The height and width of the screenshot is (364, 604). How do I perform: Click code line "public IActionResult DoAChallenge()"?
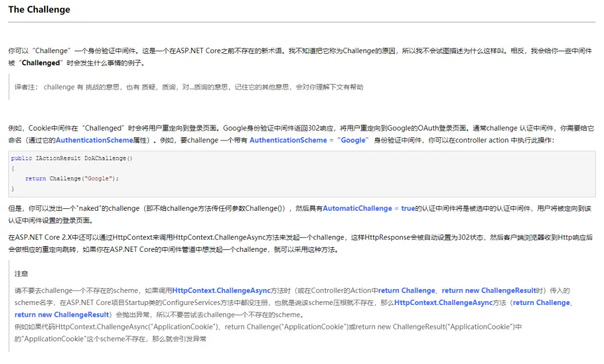(72, 158)
